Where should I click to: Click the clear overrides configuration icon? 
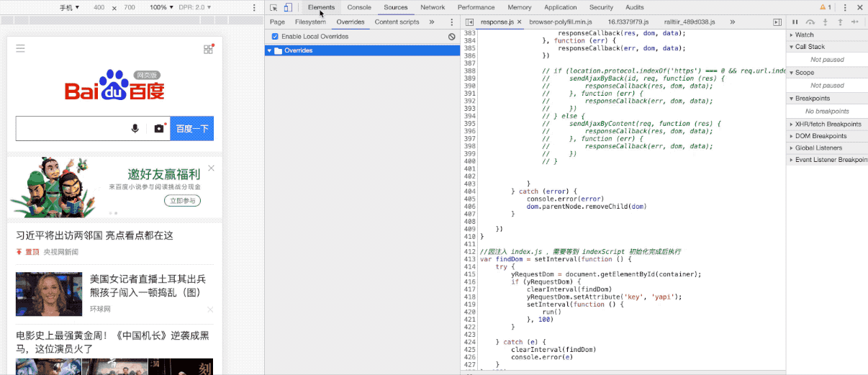coord(451,36)
